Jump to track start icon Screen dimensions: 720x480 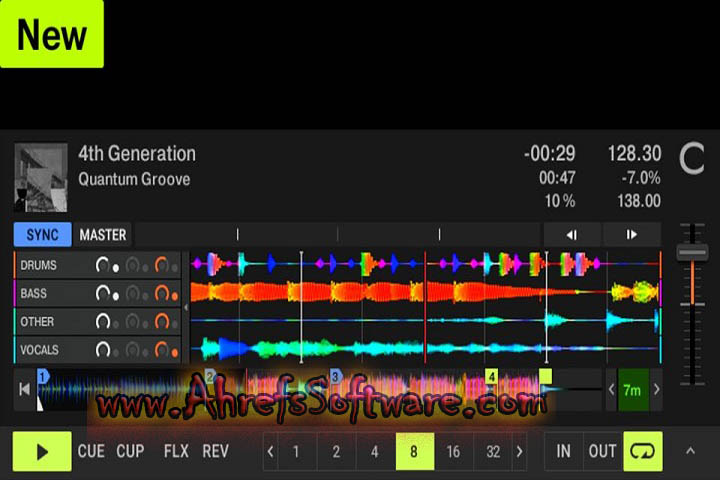[x=25, y=390]
